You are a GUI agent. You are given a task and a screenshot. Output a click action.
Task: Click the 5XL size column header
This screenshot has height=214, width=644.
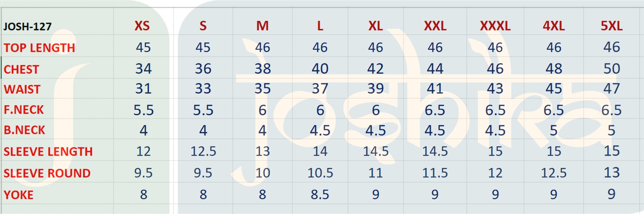click(611, 26)
